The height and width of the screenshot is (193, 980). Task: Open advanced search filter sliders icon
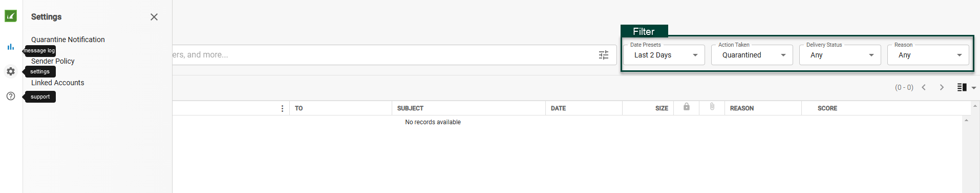coord(604,55)
